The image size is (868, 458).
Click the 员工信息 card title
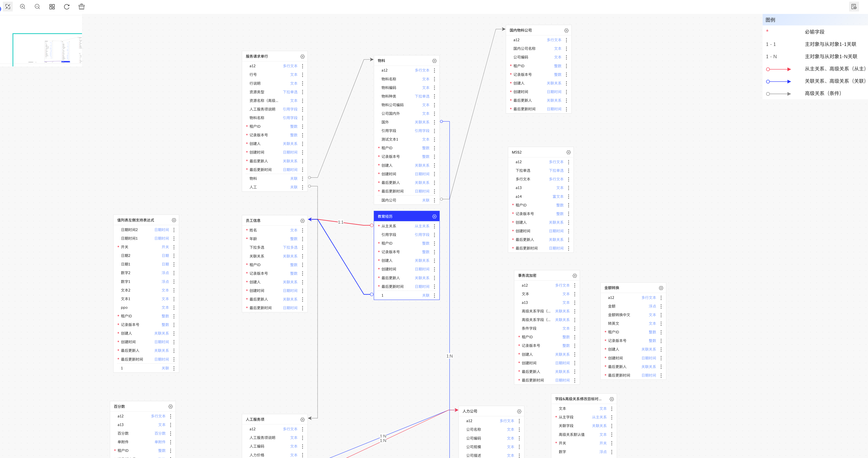[x=253, y=220]
